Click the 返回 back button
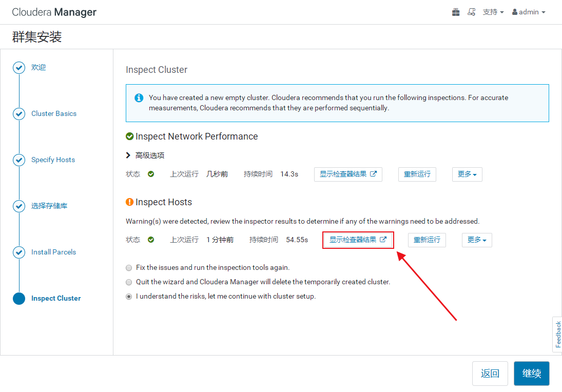 490,374
